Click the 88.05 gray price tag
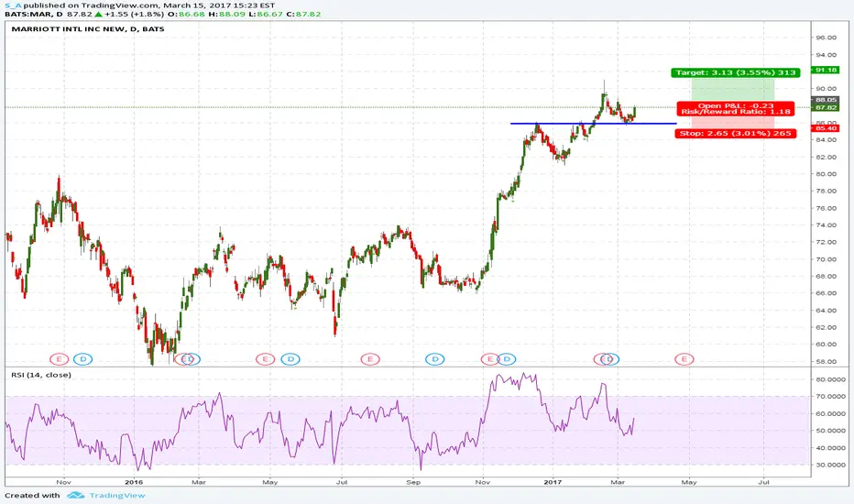This screenshot has width=854, height=504. 827,100
